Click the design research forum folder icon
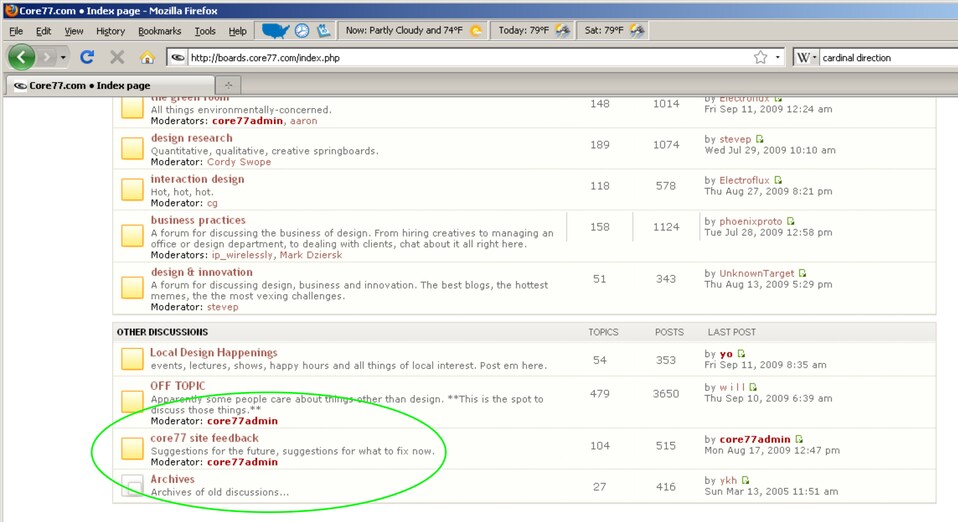The image size is (958, 522). pos(132,149)
